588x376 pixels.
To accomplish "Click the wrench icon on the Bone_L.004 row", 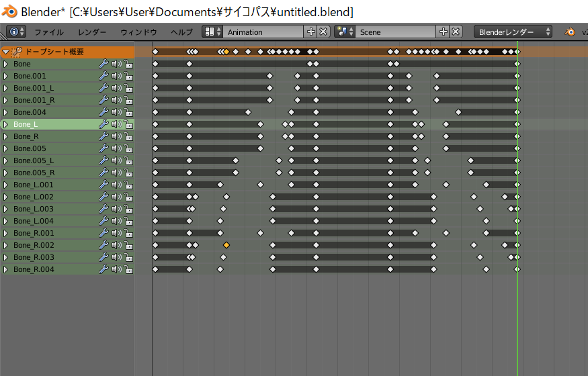I will coord(103,221).
